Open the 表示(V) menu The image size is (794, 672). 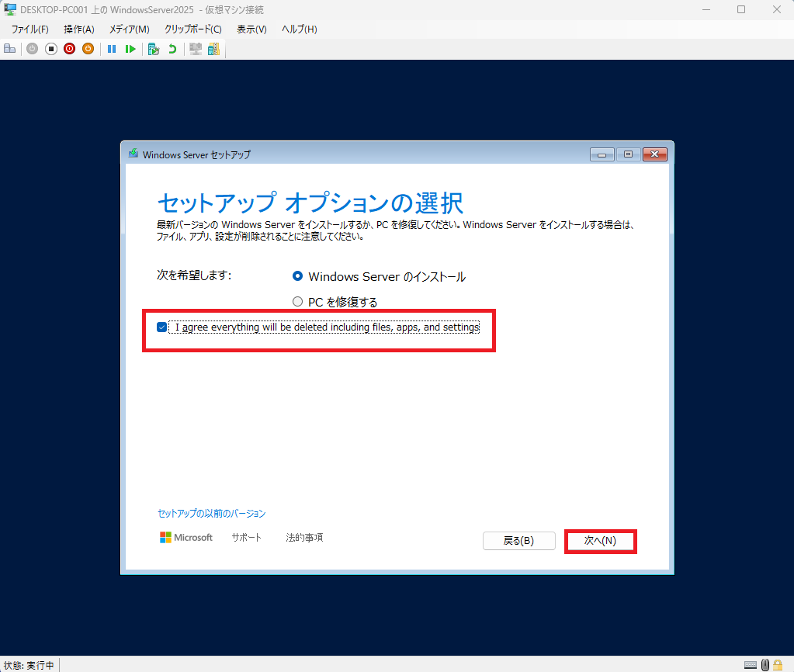(x=251, y=29)
